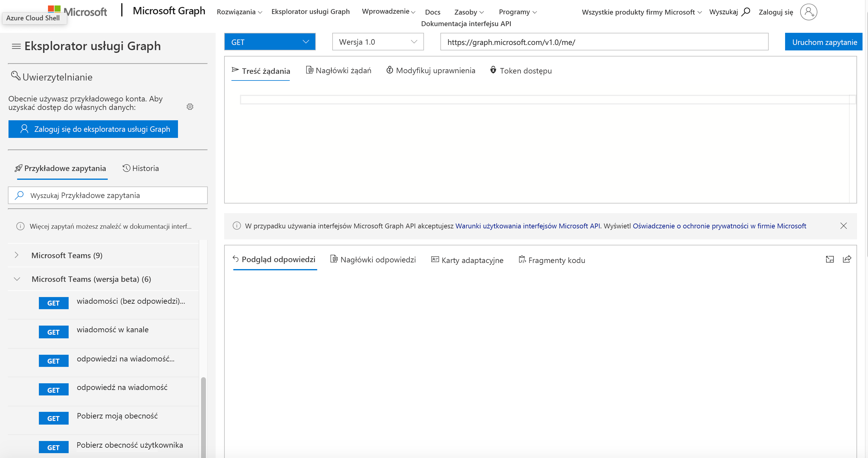Click the info icon near 'Więcej zapytań'
868x458 pixels.
click(20, 226)
